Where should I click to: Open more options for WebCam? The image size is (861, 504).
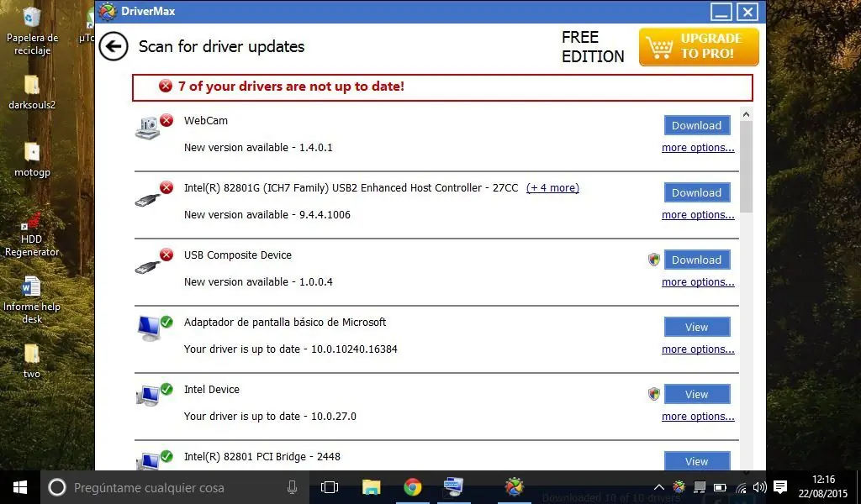pyautogui.click(x=698, y=148)
